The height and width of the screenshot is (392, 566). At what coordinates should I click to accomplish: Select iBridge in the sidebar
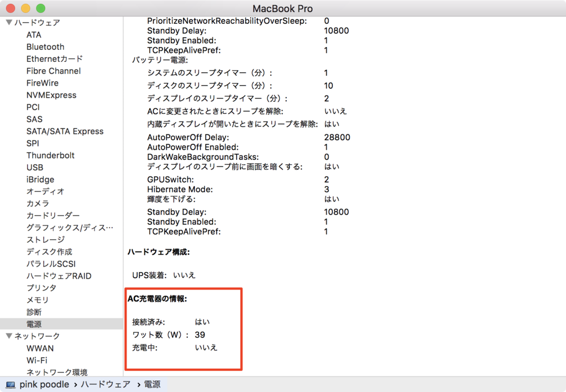click(x=40, y=179)
